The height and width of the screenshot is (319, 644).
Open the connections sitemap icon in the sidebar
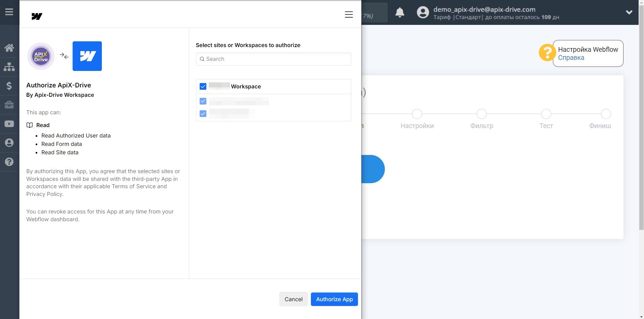(9, 67)
